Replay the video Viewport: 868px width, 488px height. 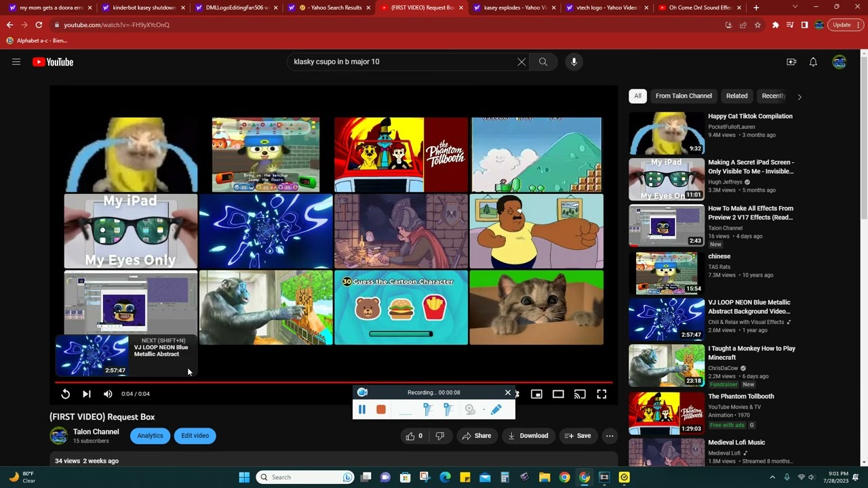(65, 394)
